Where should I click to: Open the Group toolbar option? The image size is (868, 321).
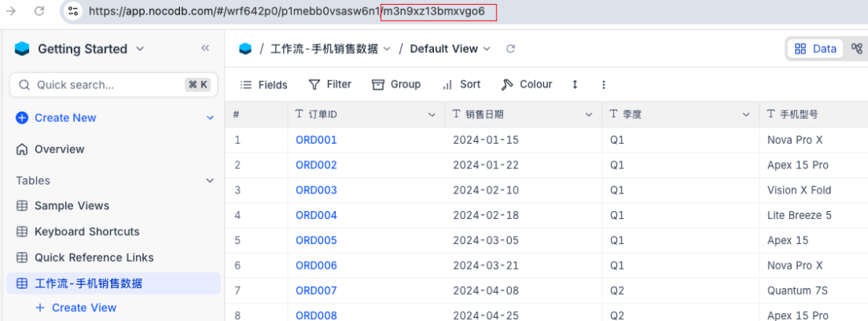[x=395, y=84]
